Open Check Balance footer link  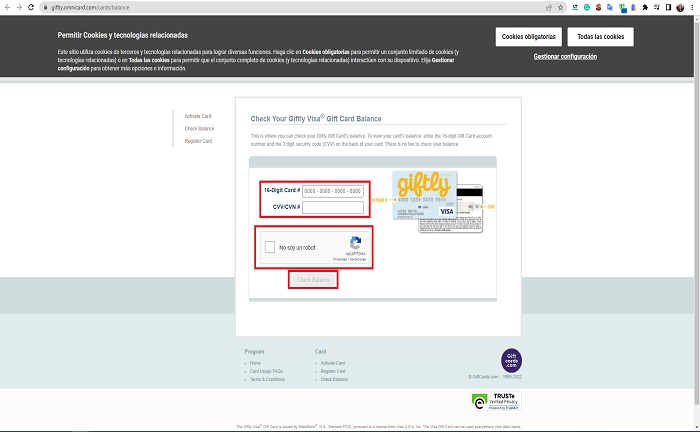tap(334, 379)
